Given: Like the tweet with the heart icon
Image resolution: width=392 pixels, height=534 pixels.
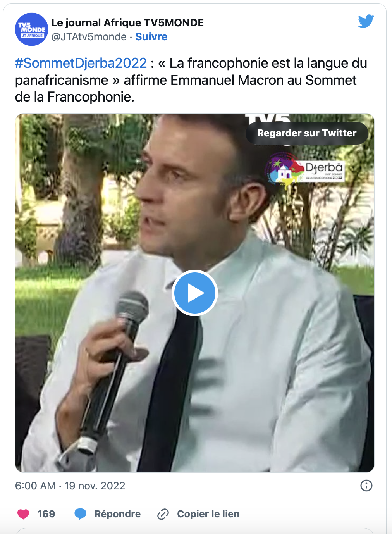Looking at the screenshot, I should (24, 514).
